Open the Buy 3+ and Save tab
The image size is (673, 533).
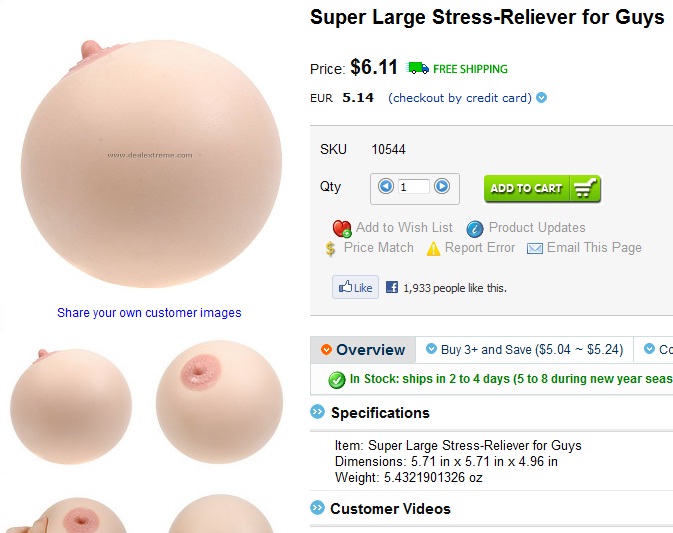[x=524, y=349]
